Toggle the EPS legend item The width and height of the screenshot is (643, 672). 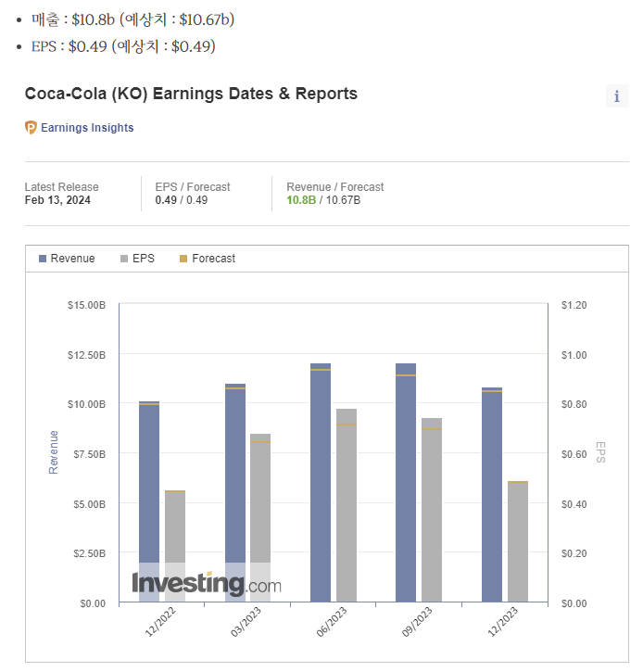(137, 259)
